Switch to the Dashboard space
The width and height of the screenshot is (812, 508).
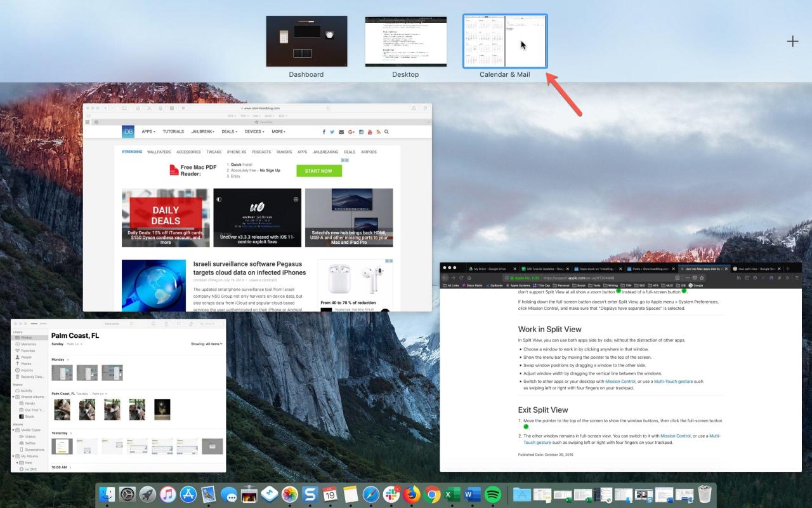point(306,41)
